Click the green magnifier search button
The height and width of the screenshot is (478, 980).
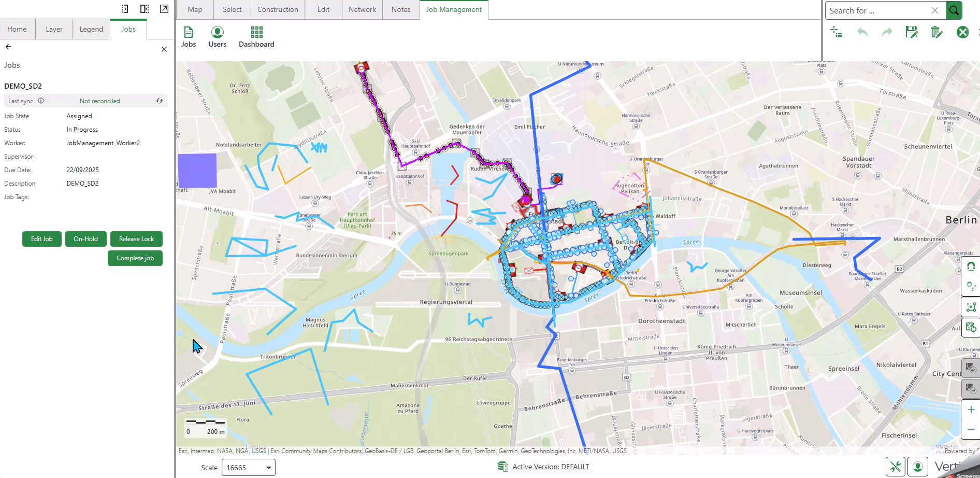pos(954,10)
